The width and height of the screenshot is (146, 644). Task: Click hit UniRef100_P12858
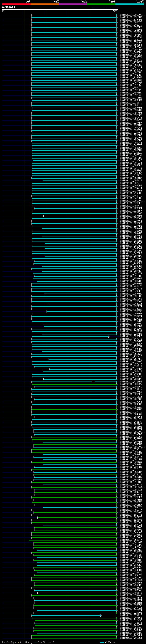pyautogui.click(x=131, y=85)
